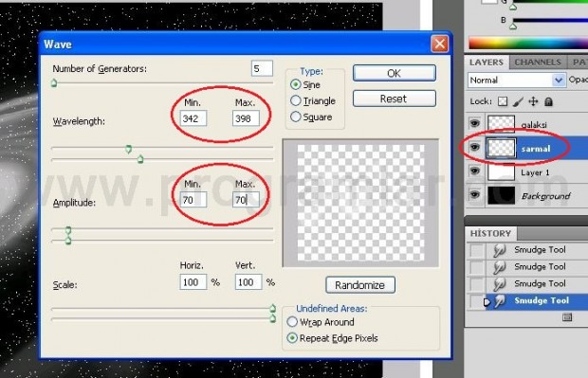Choose Wrap Around for undefined areas
The height and width of the screenshot is (378, 588).
coord(292,322)
